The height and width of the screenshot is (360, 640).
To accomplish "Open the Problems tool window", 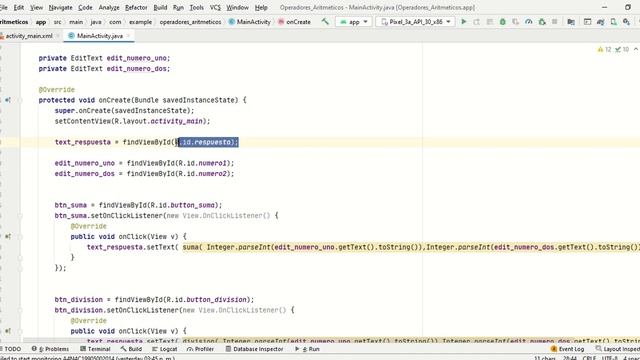I will (50, 349).
